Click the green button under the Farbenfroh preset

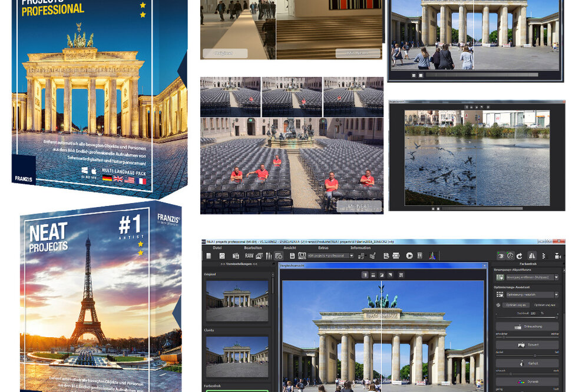[x=236, y=390]
